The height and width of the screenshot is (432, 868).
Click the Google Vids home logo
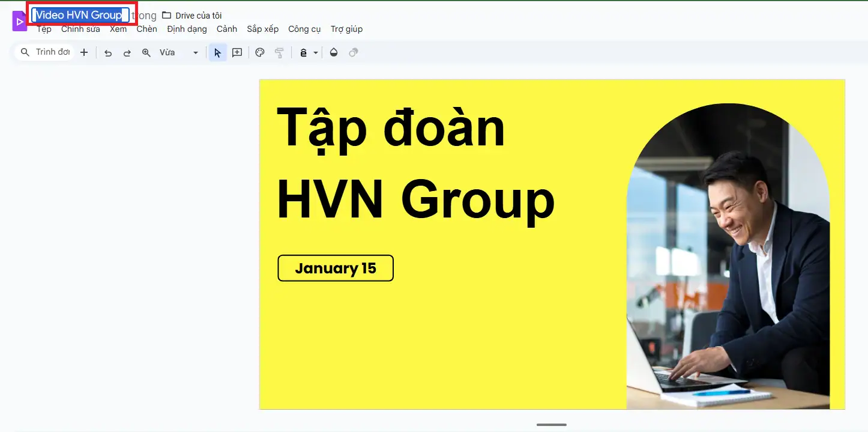coord(19,21)
